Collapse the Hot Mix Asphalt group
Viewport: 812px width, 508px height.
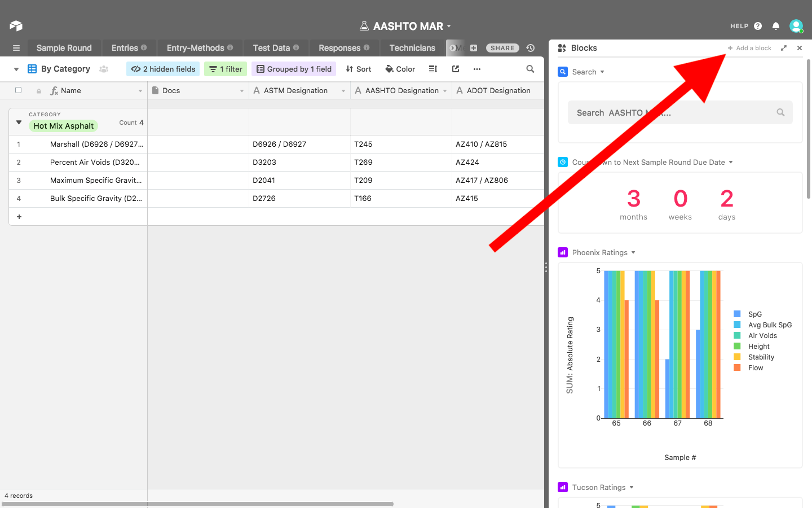point(19,122)
